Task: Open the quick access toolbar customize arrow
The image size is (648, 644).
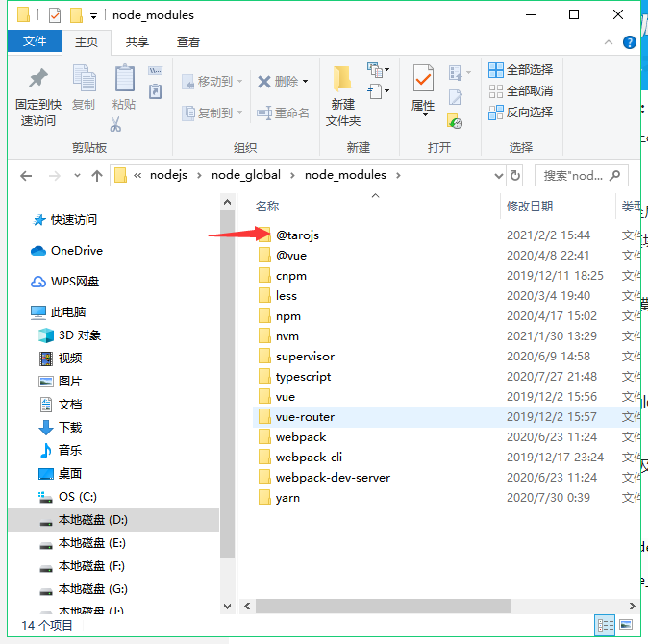Action: 94,16
